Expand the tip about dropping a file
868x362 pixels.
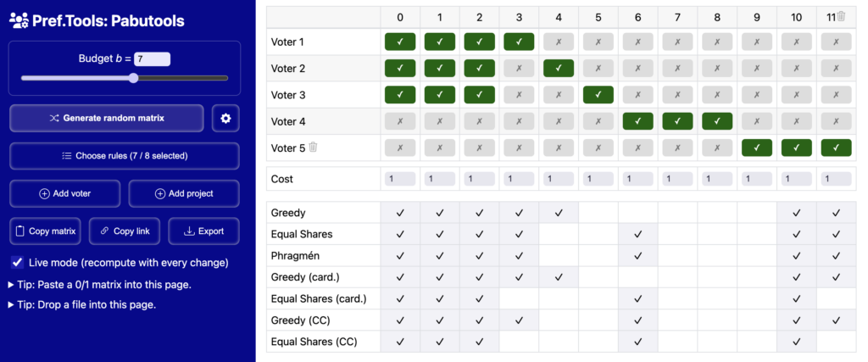[x=82, y=304]
